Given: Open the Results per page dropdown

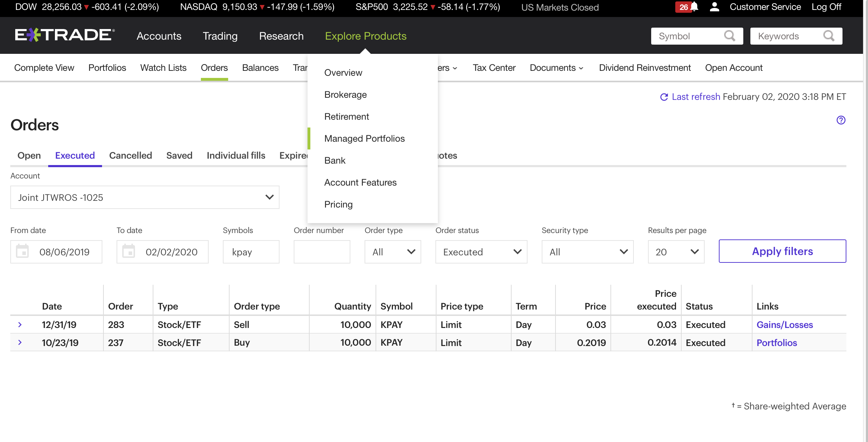Looking at the screenshot, I should point(676,252).
